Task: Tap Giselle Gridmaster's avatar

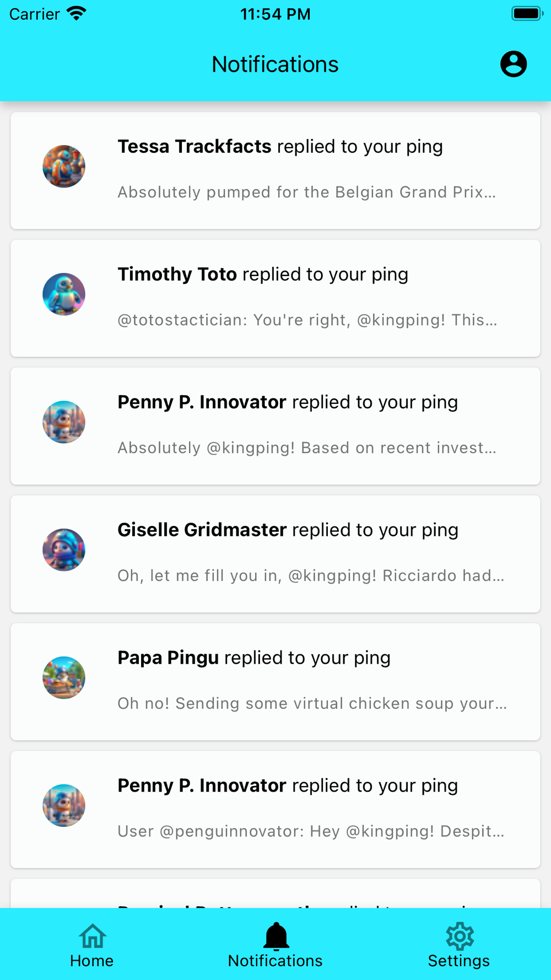Action: (x=64, y=550)
